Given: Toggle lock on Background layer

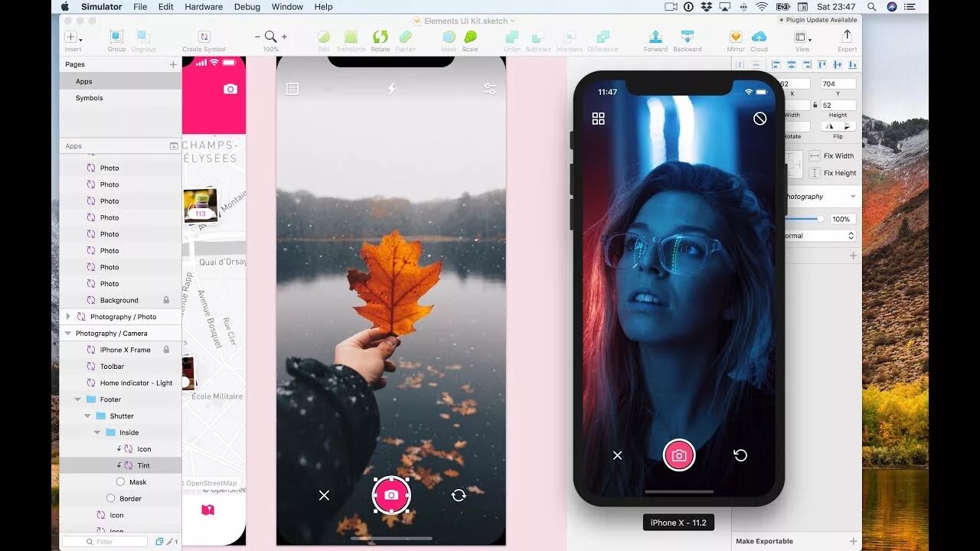Looking at the screenshot, I should tap(166, 300).
